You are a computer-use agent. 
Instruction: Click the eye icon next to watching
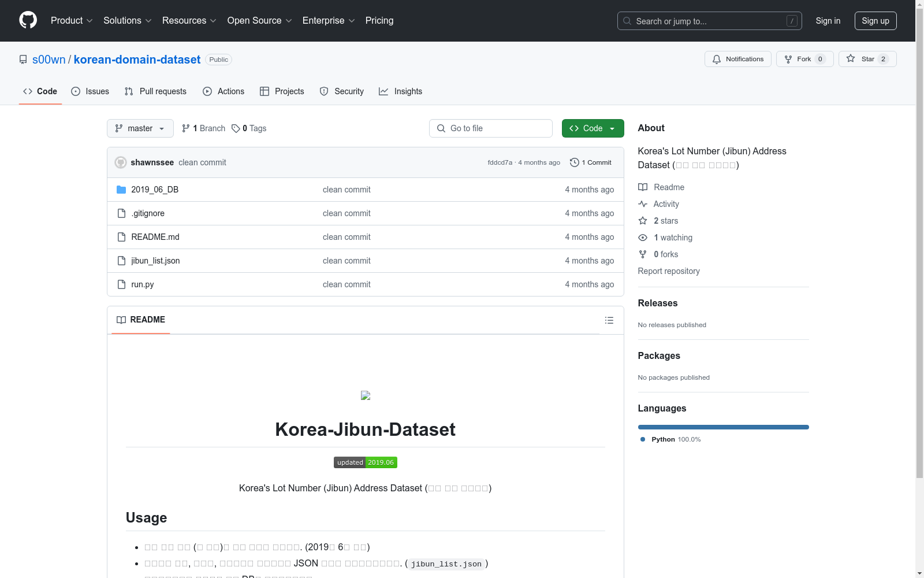click(643, 238)
